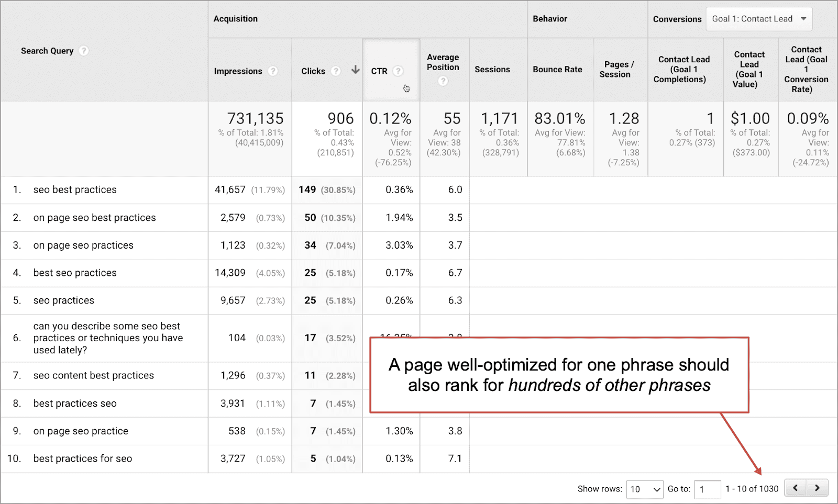Viewport: 838px width, 504px height.
Task: Open query 'seo content best practices'
Action: [94, 375]
